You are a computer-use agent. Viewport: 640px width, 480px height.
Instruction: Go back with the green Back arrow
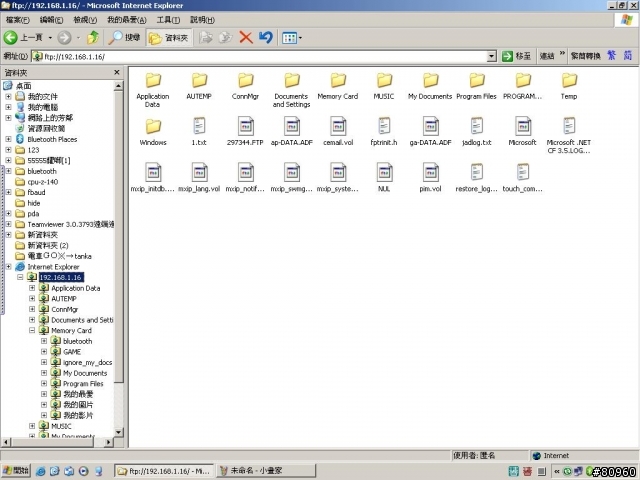(x=11, y=38)
